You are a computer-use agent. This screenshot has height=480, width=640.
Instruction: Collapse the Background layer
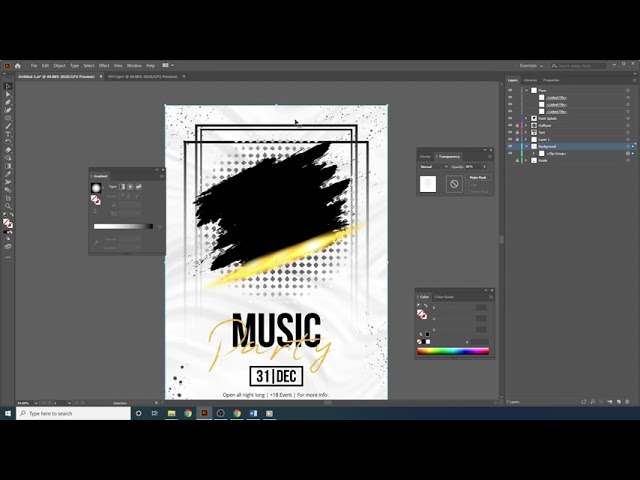(526, 146)
